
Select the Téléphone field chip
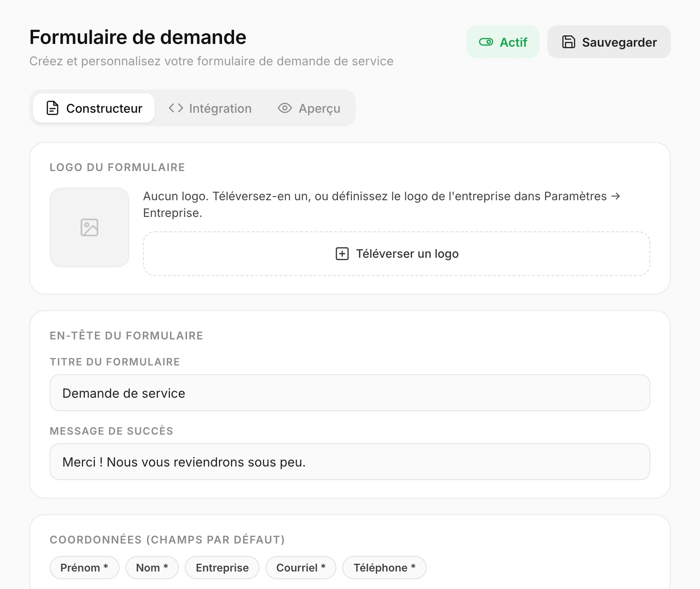tap(384, 568)
